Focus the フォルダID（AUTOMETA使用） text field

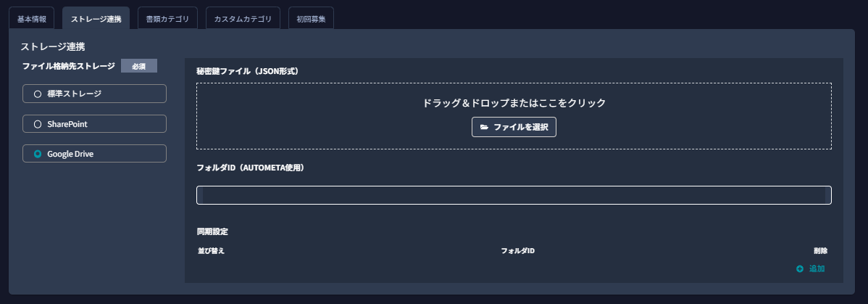(x=514, y=195)
